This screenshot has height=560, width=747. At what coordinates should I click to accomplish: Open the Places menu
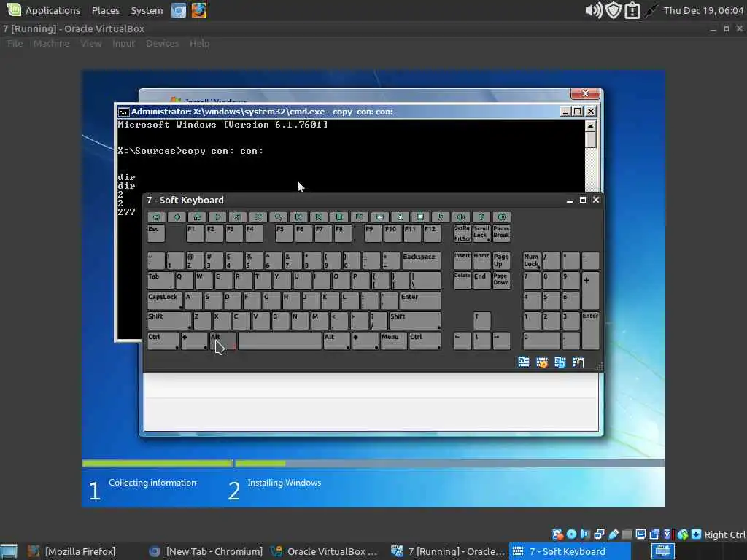(x=105, y=10)
